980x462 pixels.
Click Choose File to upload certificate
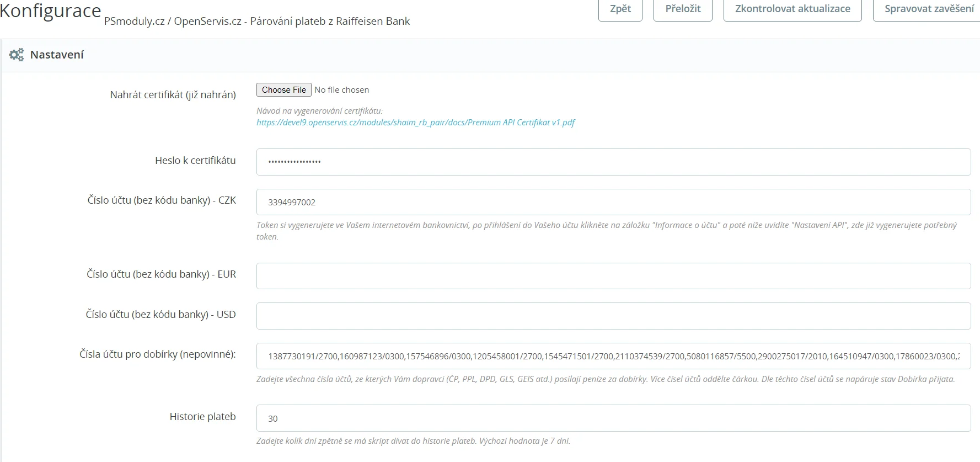click(x=283, y=90)
